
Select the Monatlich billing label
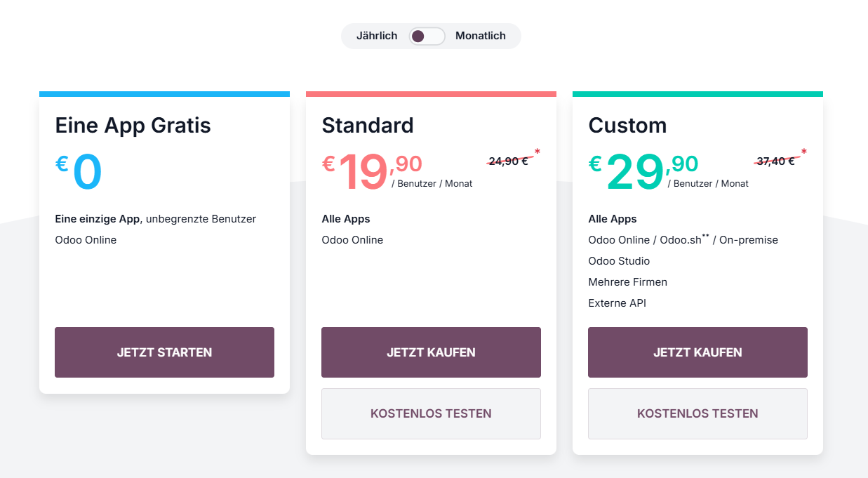coord(481,36)
